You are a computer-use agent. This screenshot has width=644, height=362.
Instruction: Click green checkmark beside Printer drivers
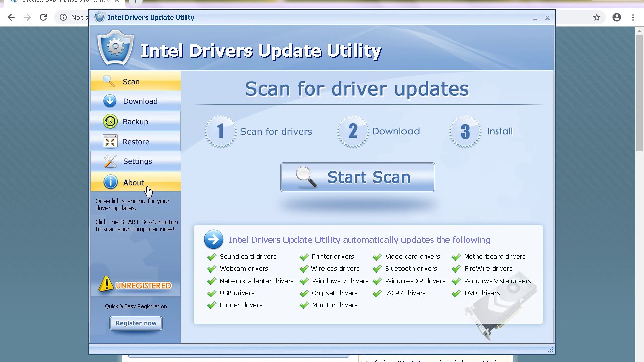coord(304,257)
